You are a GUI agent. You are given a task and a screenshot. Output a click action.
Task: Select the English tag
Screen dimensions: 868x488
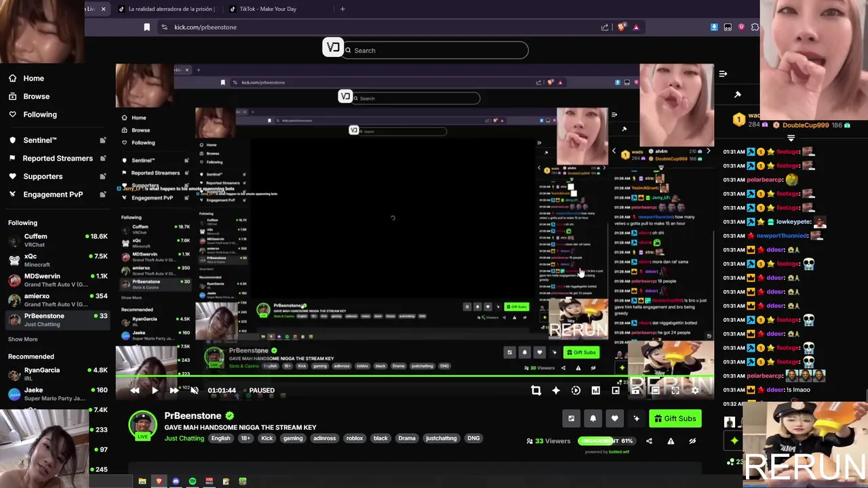click(x=220, y=439)
